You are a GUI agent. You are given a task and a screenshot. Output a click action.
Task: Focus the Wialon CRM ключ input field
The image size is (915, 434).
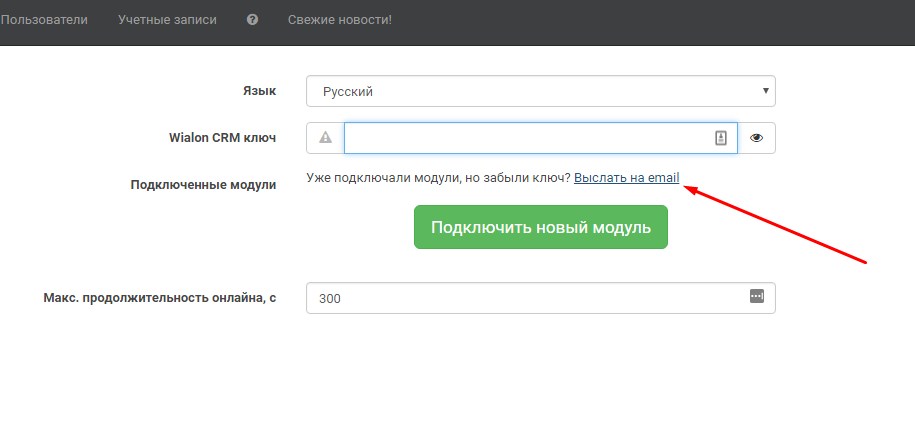(525, 138)
